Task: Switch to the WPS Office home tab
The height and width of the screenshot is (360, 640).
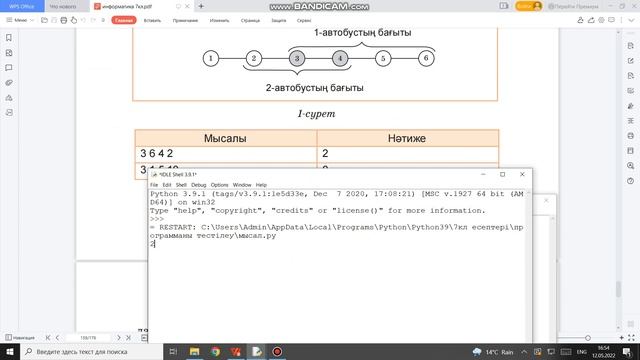Action: point(22,6)
